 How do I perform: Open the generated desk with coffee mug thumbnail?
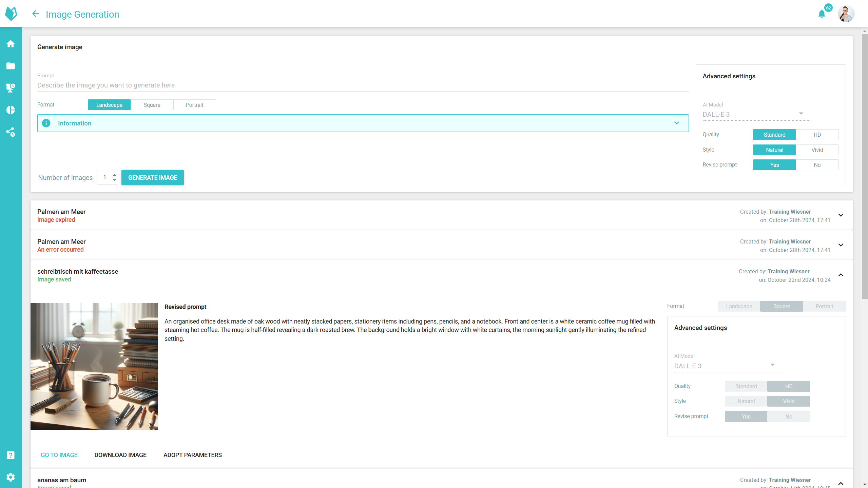(94, 366)
